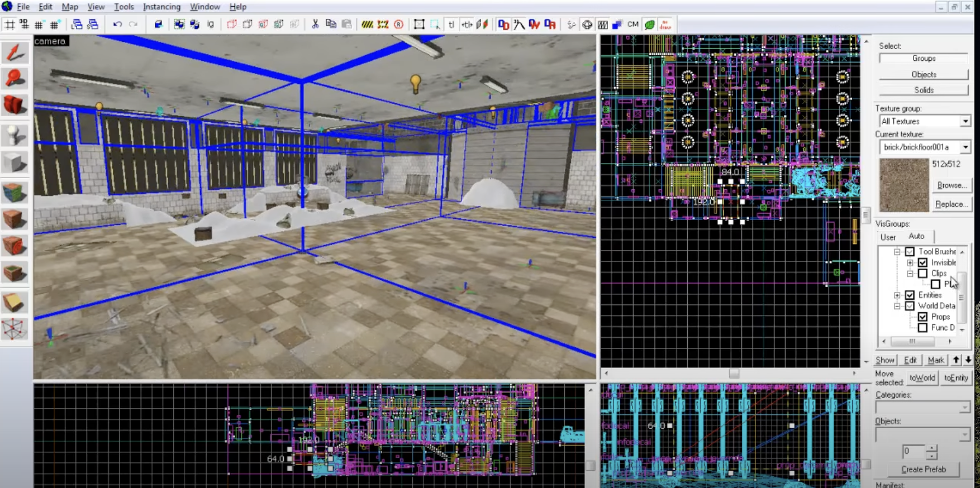The image size is (980, 488).
Task: Click the Browse texture button
Action: pyautogui.click(x=952, y=185)
